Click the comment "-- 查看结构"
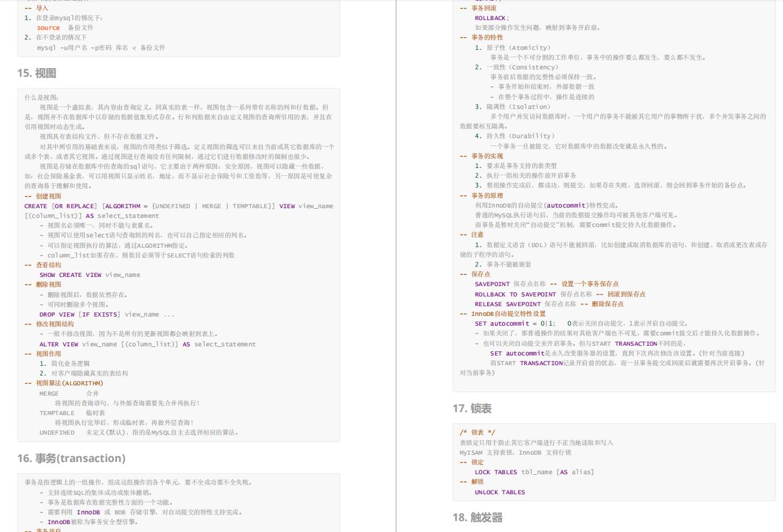 pos(43,265)
